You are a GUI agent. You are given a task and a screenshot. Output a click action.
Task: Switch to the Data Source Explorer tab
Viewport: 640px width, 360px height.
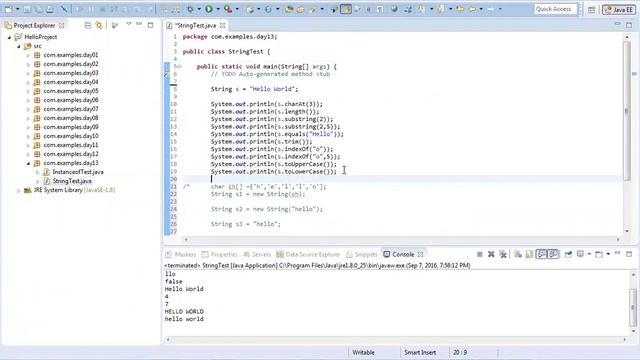click(308, 254)
